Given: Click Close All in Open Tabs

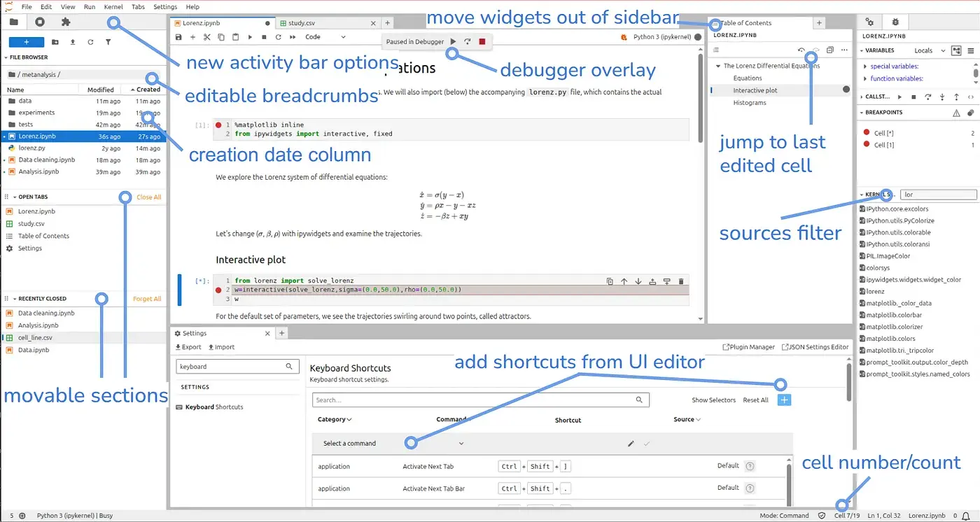Looking at the screenshot, I should 148,197.
